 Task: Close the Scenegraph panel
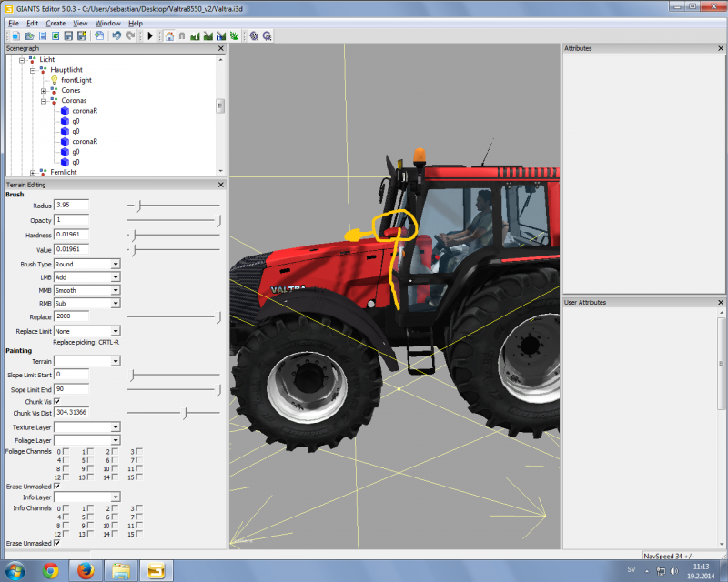pos(221,48)
